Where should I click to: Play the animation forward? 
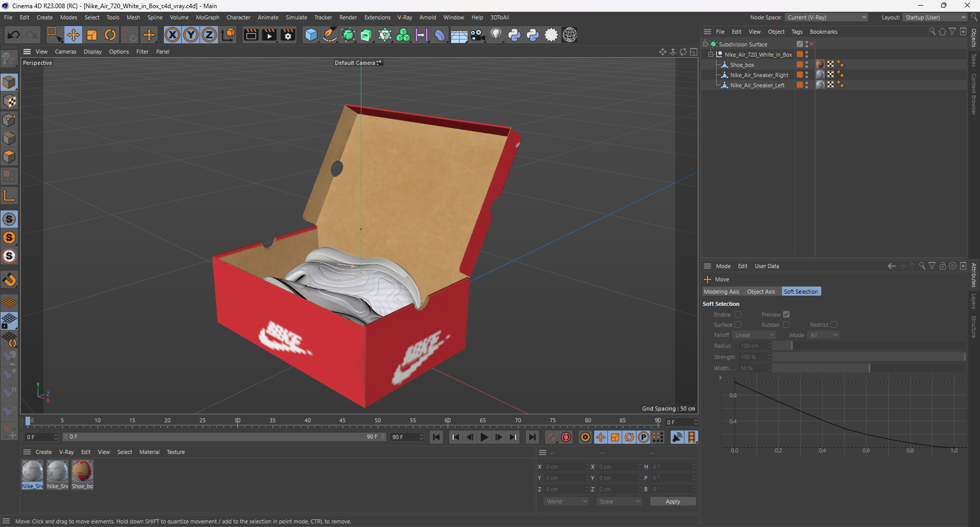click(x=484, y=437)
